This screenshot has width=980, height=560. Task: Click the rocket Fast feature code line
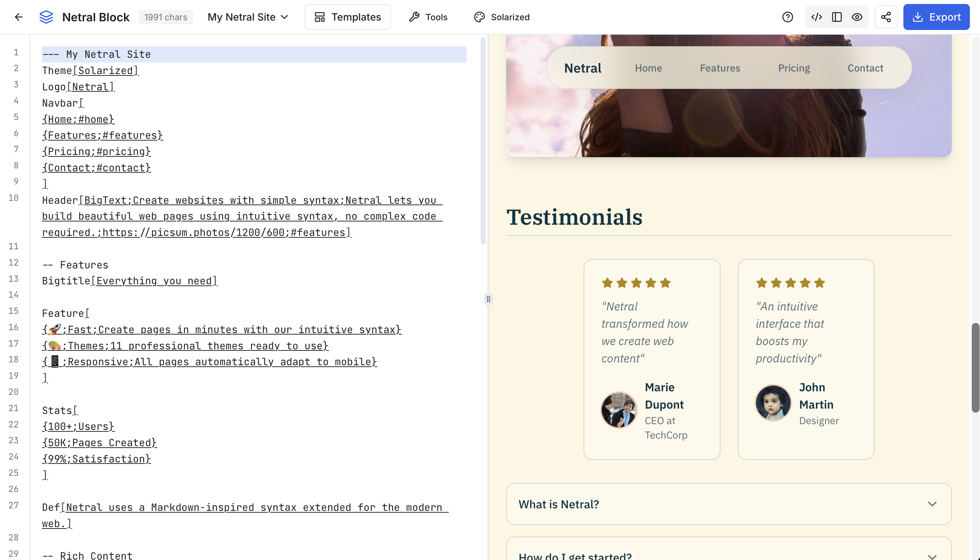[222, 329]
